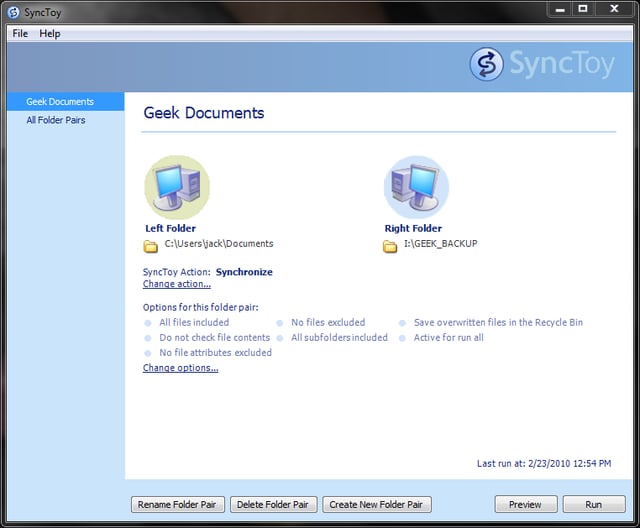Click the SyncToy icon in the title bar
The height and width of the screenshot is (528, 640).
click(x=13, y=12)
